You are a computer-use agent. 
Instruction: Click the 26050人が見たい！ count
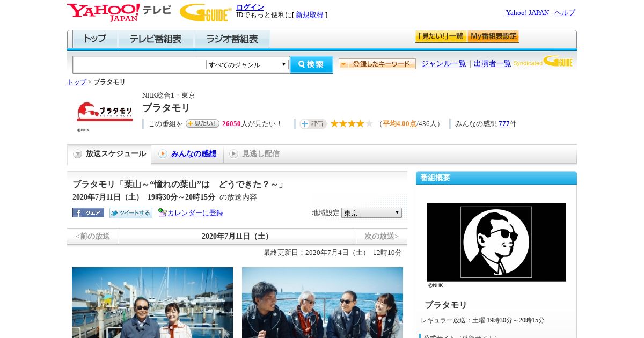coord(252,124)
